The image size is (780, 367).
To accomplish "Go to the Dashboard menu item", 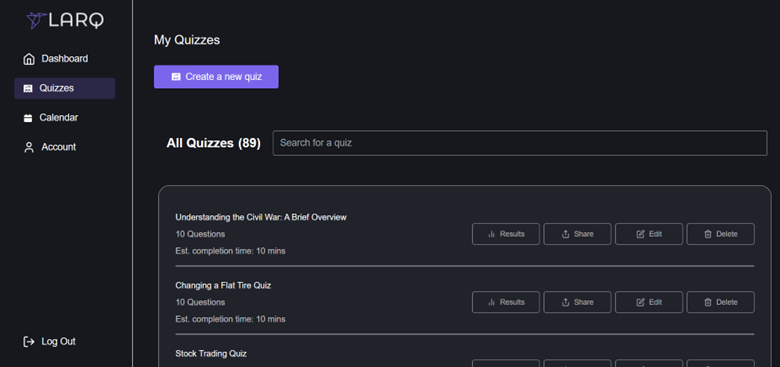I will [56, 59].
